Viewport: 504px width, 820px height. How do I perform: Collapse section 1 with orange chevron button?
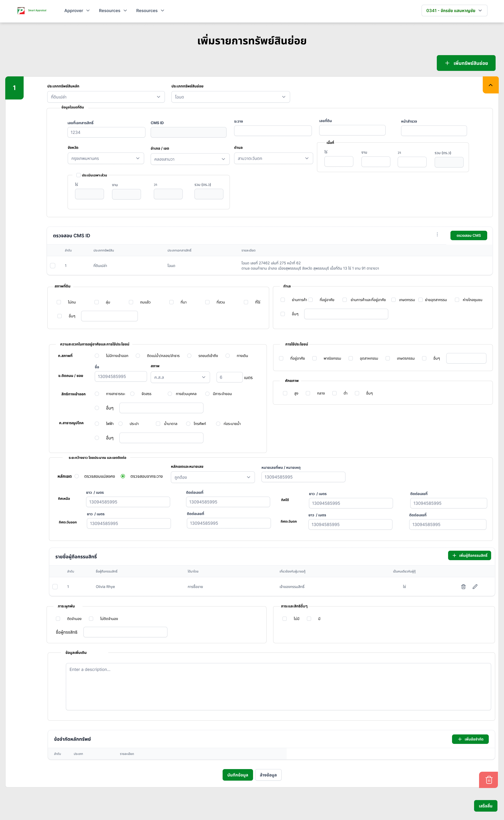point(490,85)
